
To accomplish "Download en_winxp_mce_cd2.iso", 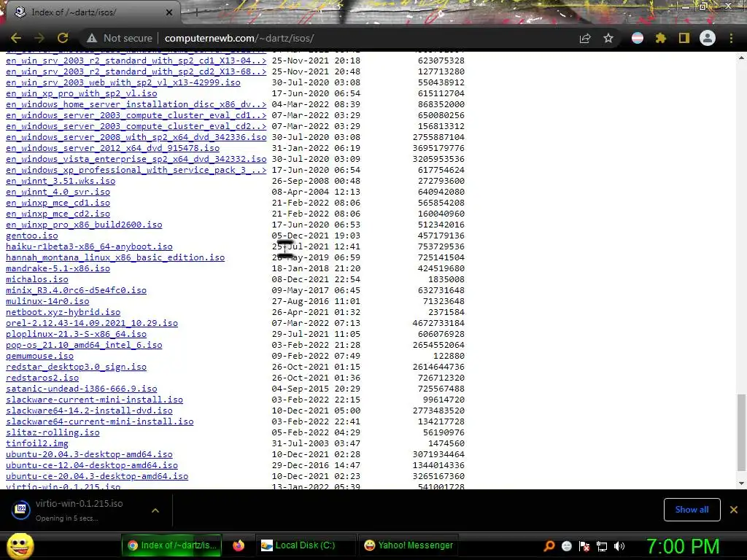I will click(x=58, y=214).
